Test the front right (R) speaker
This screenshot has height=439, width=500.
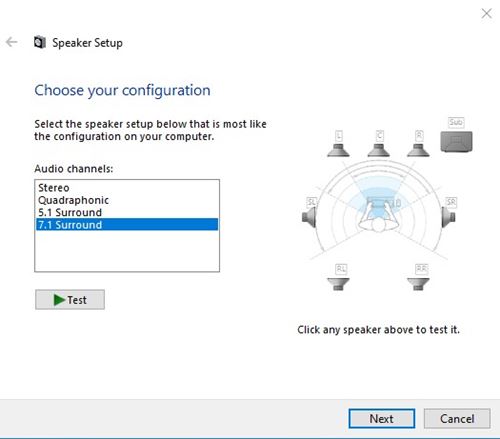(418, 150)
